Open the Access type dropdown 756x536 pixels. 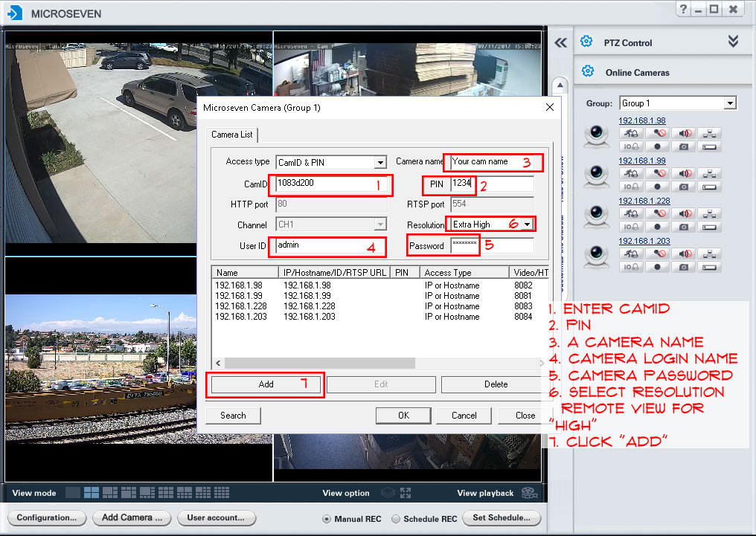click(x=380, y=162)
